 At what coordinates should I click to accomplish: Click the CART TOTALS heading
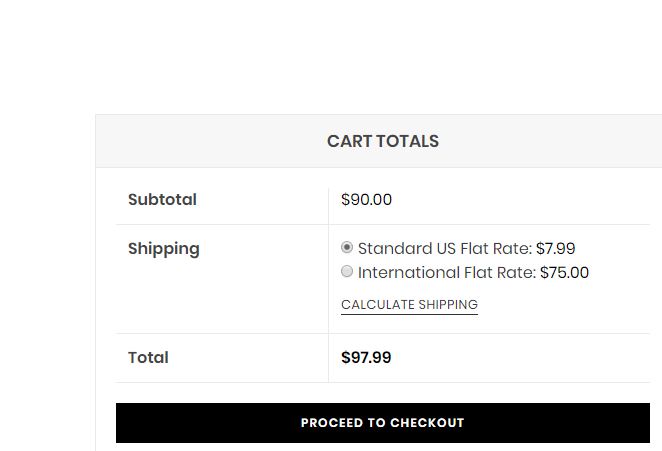click(x=382, y=141)
